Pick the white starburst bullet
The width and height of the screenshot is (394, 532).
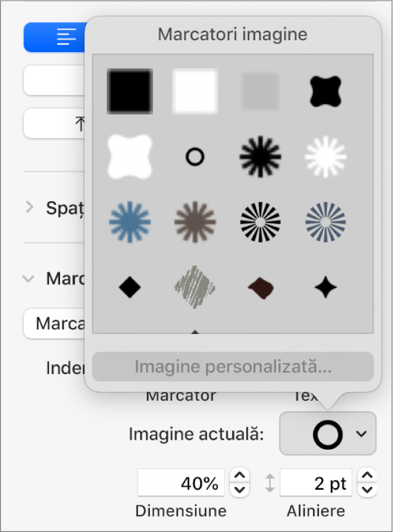click(x=325, y=157)
